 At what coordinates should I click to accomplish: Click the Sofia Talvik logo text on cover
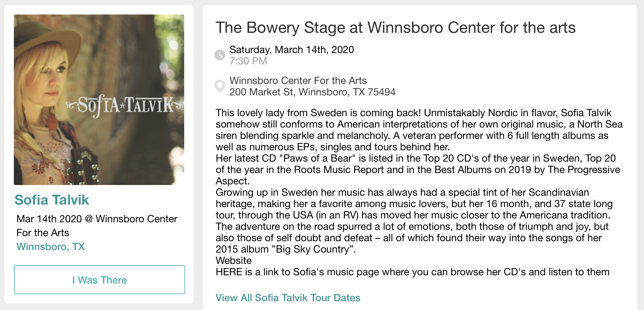click(x=126, y=106)
